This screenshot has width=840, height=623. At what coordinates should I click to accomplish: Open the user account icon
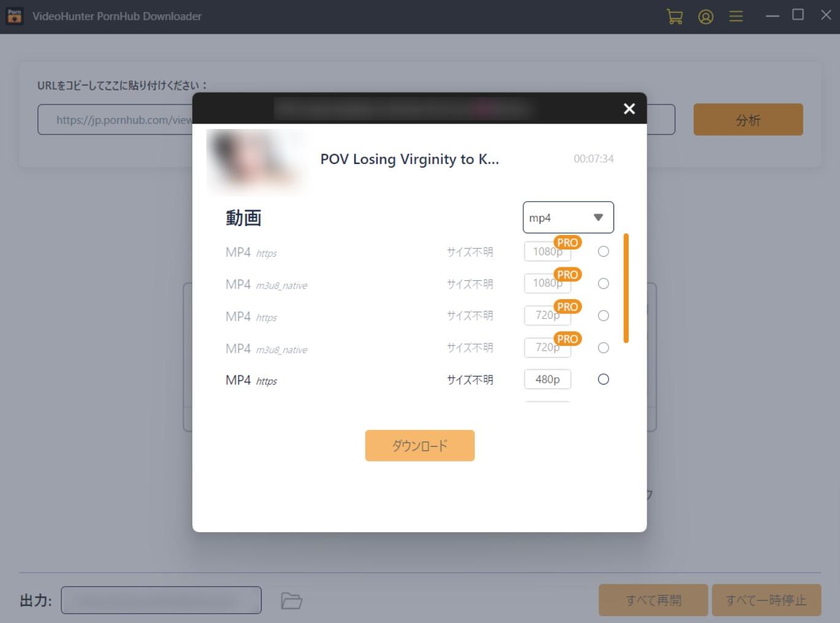click(x=706, y=17)
